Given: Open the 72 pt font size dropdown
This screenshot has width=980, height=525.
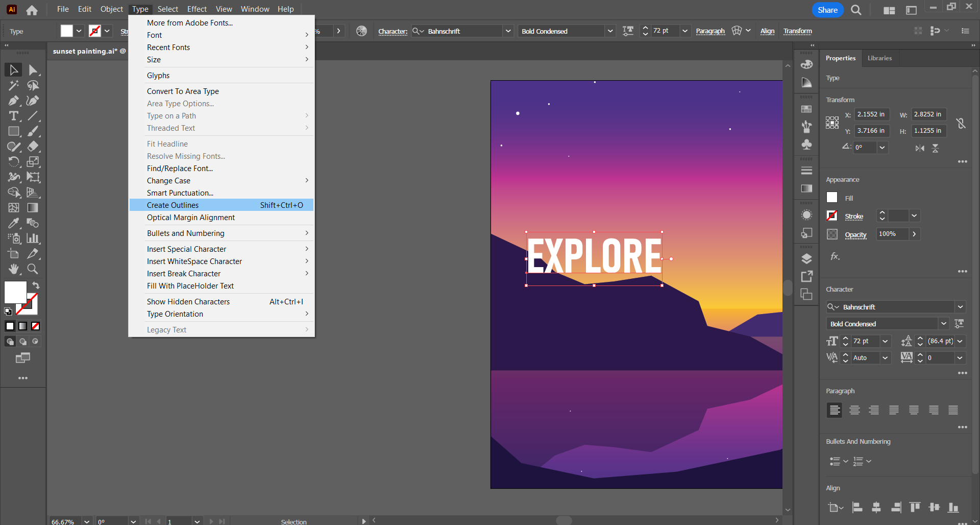Looking at the screenshot, I should pyautogui.click(x=885, y=341).
